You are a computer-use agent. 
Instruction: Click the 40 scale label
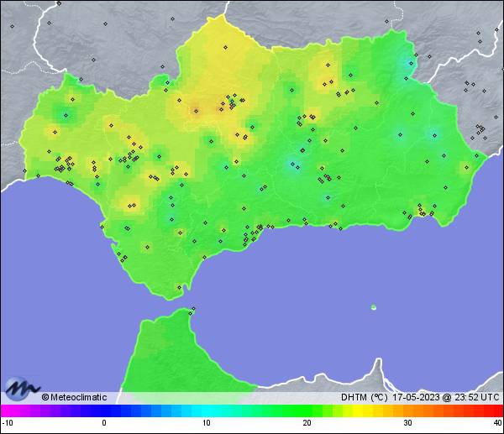tap(498, 423)
